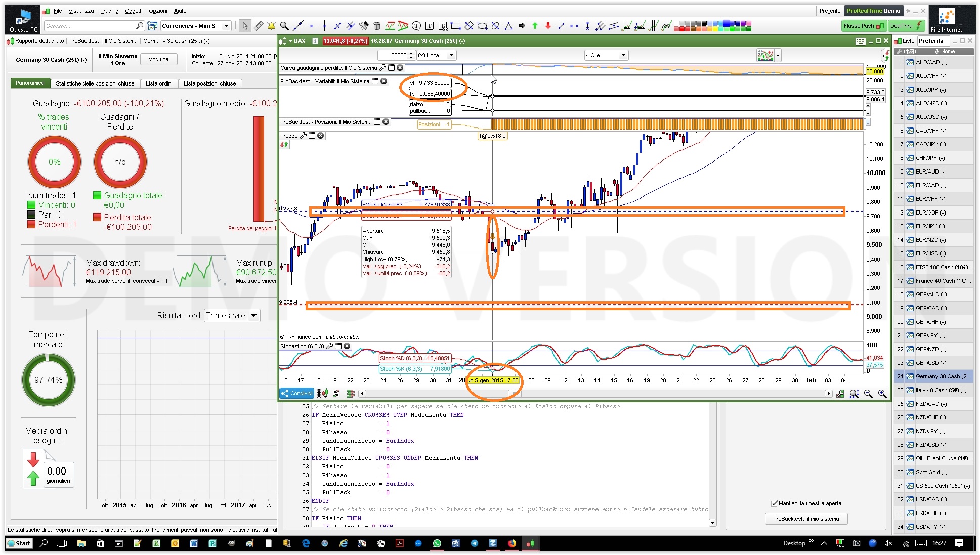Click 'ProBacktesta il mio sistema' button
The height and width of the screenshot is (555, 980).
(805, 519)
